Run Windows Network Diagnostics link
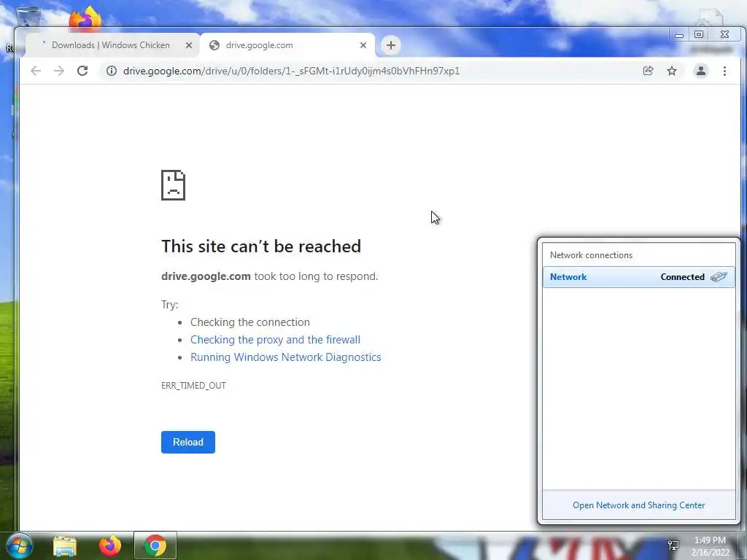The width and height of the screenshot is (747, 560). tap(286, 357)
